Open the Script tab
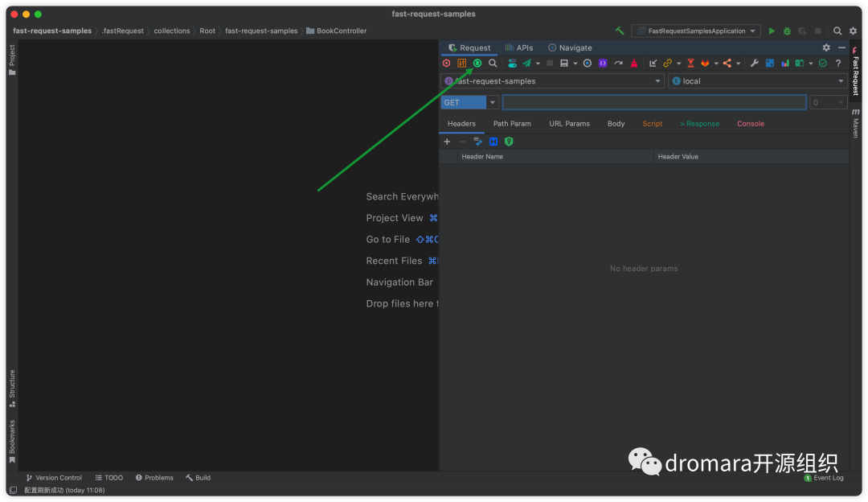The image size is (868, 502). click(x=652, y=124)
